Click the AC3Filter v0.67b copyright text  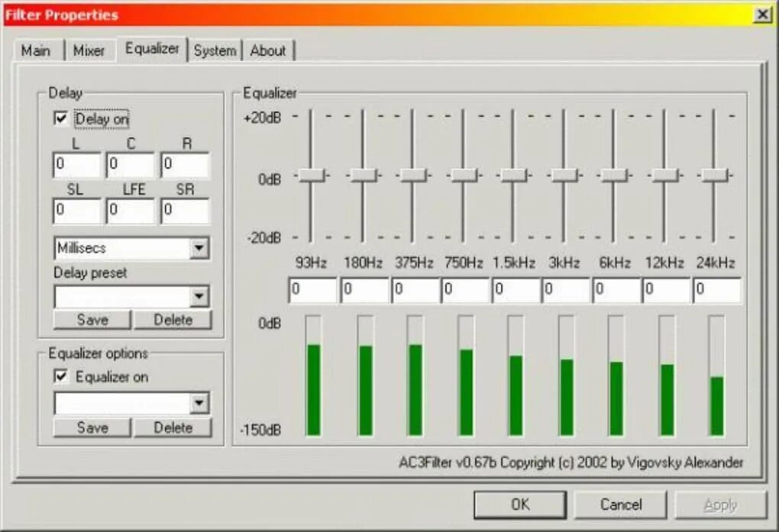pos(571,463)
